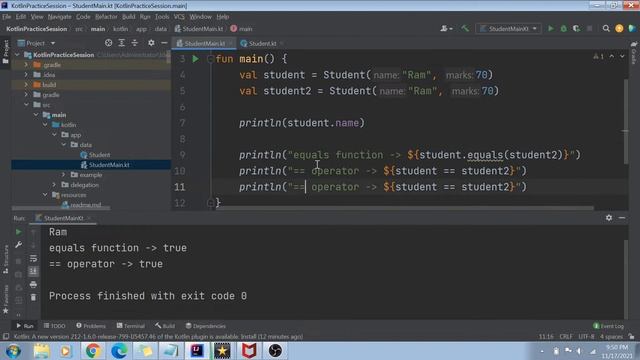The image size is (640, 360).
Task: Open Build tool window button
Action: point(165,326)
